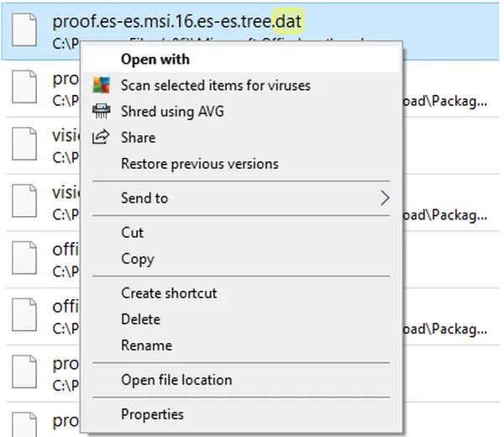
Task: Choose Open with from context menu
Action: [155, 59]
